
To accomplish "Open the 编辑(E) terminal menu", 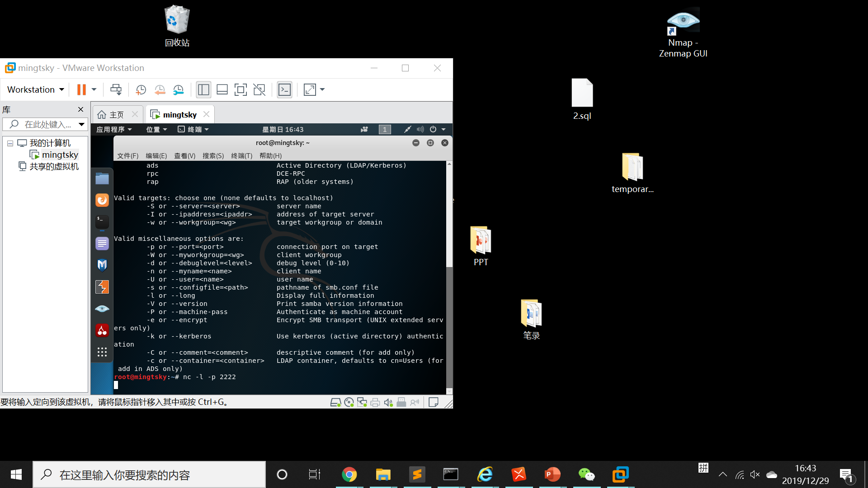I will (156, 155).
